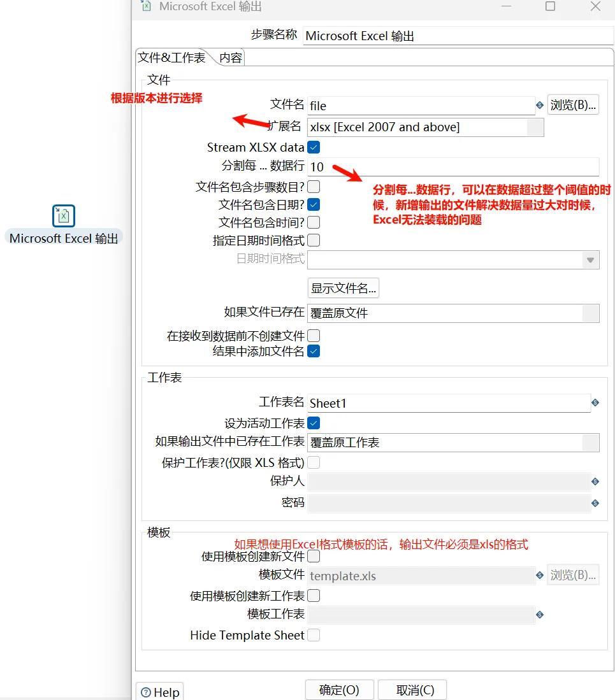
Task: Click the variable icon beside 模板文件 field
Action: 540,575
